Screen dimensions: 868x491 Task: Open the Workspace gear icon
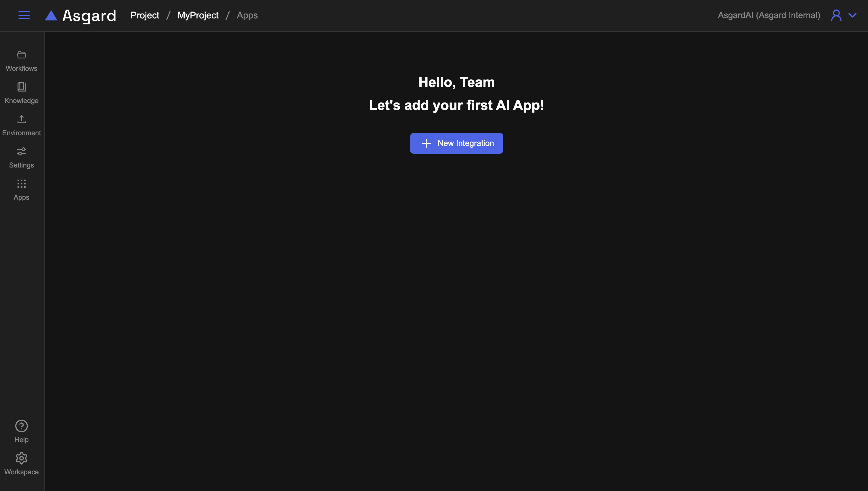[22, 458]
